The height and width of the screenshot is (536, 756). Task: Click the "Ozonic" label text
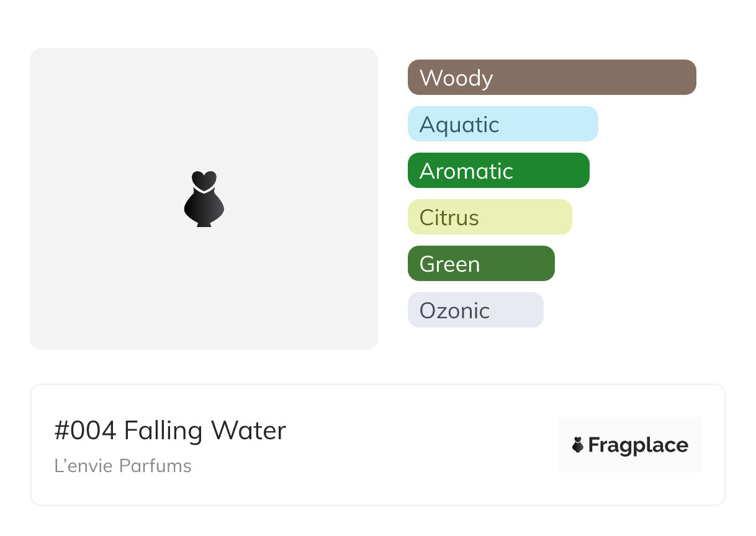(454, 311)
